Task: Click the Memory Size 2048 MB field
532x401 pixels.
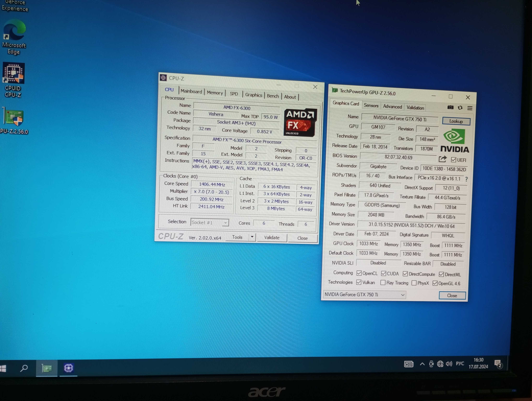Action: coord(376,215)
